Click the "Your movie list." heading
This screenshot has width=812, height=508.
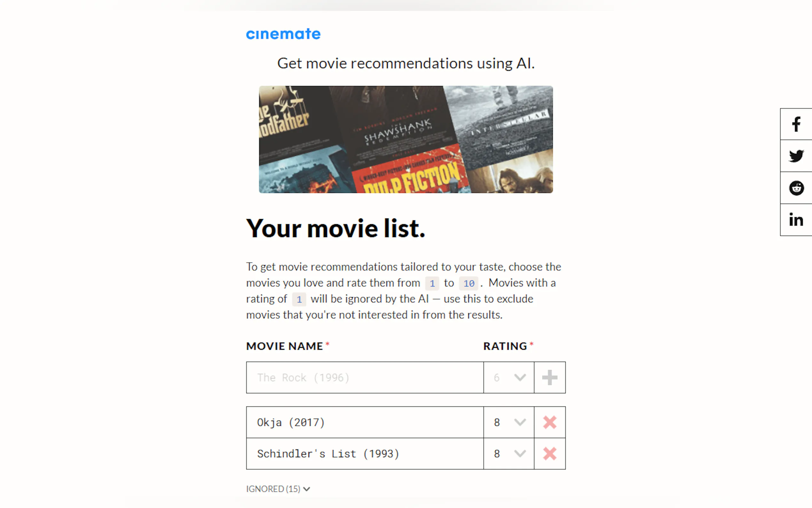(x=335, y=228)
